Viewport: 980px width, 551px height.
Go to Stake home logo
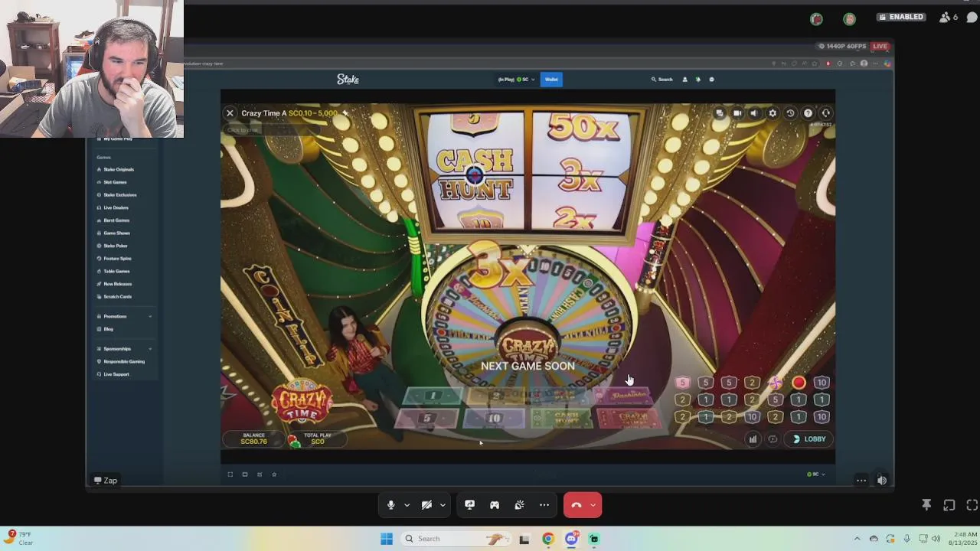point(348,79)
